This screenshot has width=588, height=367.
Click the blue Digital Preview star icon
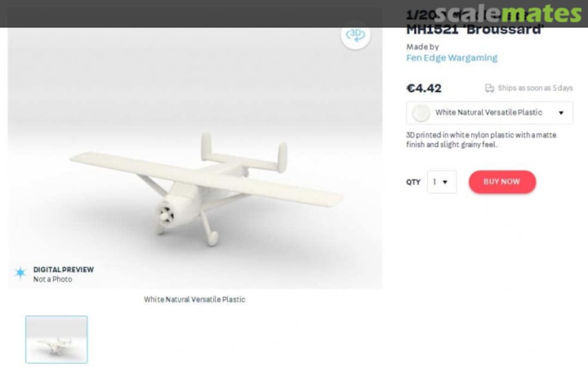[20, 273]
